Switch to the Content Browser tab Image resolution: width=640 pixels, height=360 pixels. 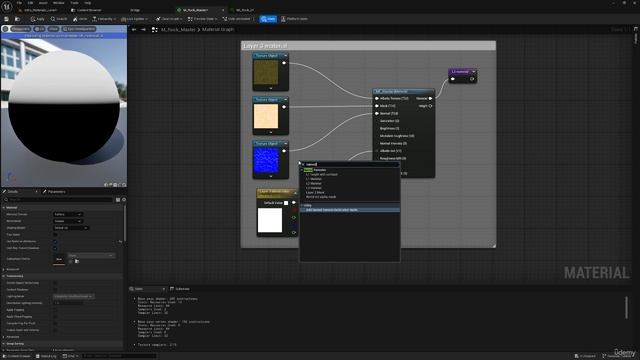87,10
